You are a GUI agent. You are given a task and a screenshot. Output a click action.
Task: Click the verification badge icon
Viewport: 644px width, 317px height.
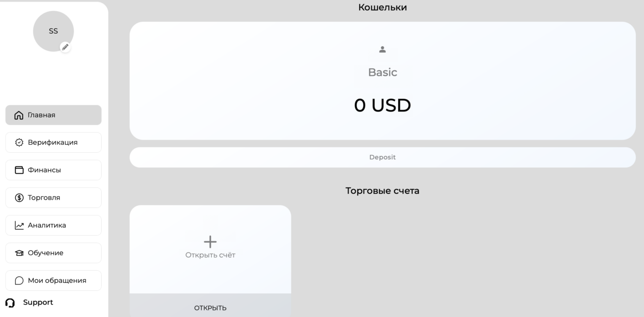pyautogui.click(x=19, y=143)
